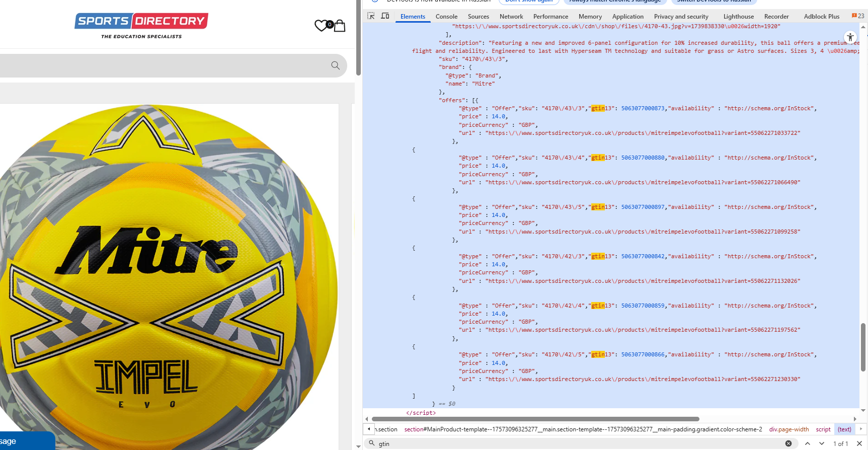The width and height of the screenshot is (868, 450).
Task: Go to previous search match
Action: coord(808,443)
